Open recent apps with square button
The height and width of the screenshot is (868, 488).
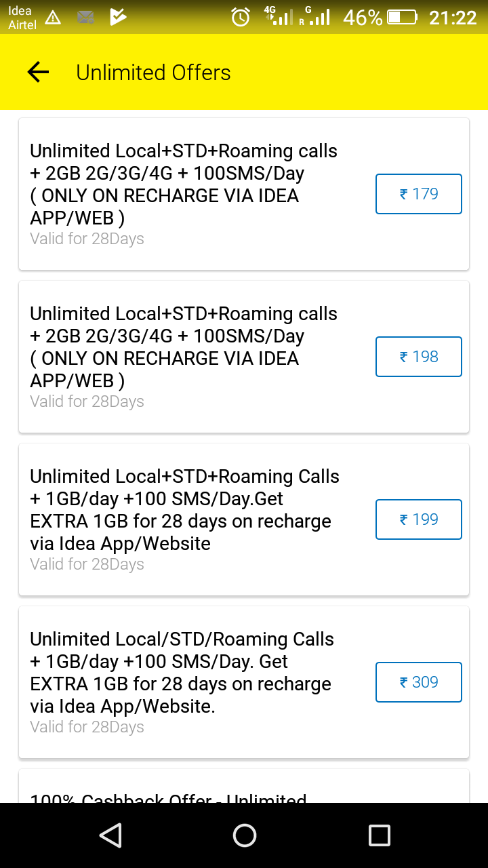click(x=380, y=835)
